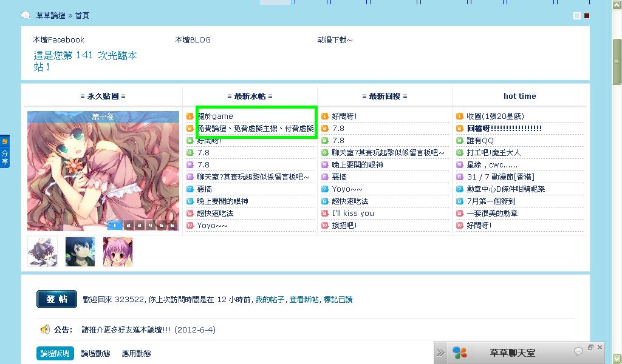Click the page scrollbar down arrow

(617, 358)
